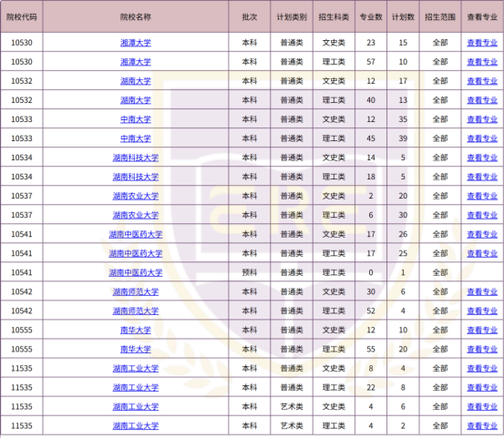
Task: Click 查看专业 for 湘潭大学 理工类
Action: pyautogui.click(x=482, y=62)
